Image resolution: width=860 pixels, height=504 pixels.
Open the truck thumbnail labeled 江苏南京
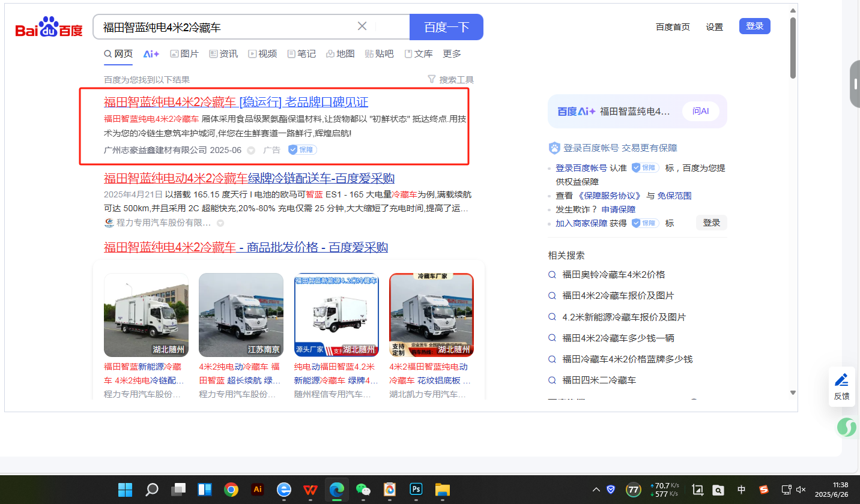click(241, 315)
